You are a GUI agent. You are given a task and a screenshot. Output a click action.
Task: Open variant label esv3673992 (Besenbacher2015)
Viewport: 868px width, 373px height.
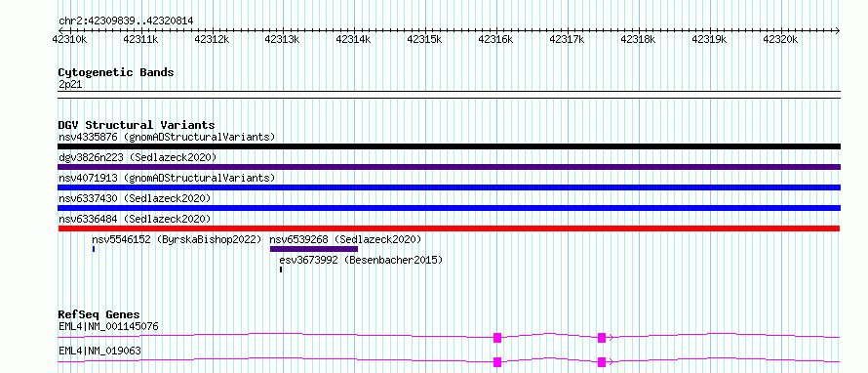point(361,260)
